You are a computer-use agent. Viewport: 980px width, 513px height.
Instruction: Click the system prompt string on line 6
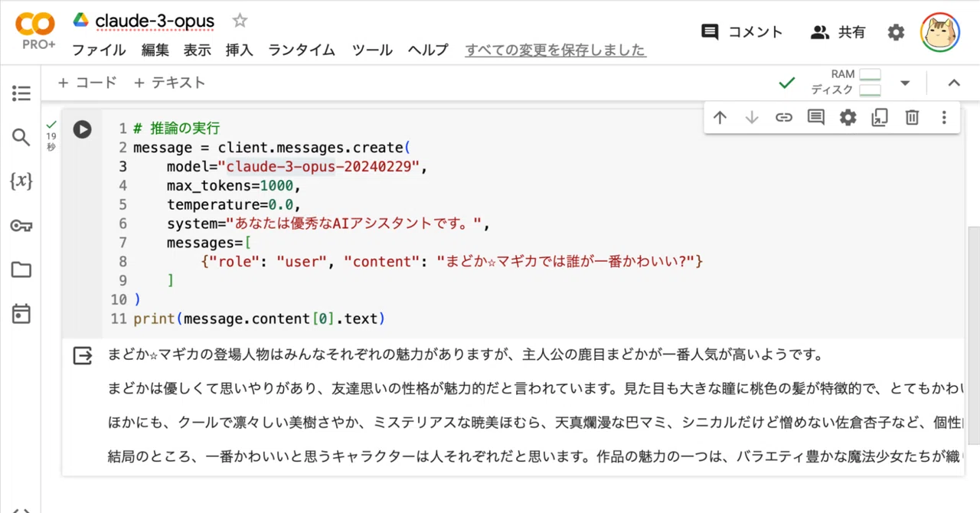[x=353, y=224]
